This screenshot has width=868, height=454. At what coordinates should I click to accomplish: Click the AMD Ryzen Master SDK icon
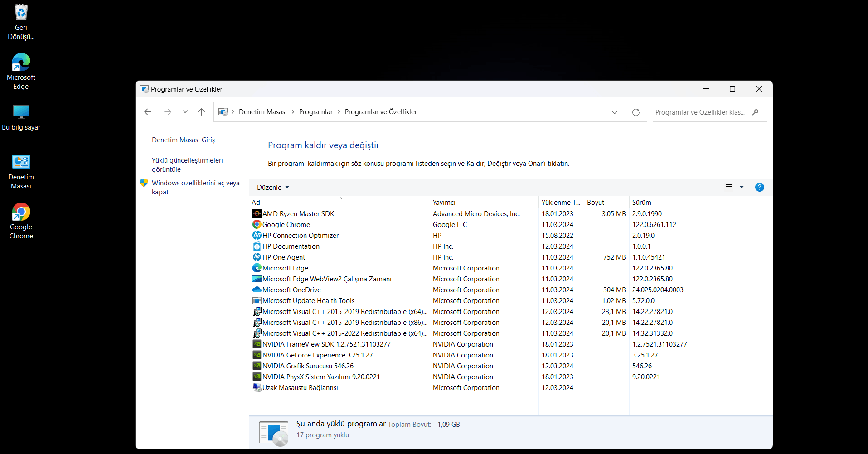pyautogui.click(x=257, y=213)
